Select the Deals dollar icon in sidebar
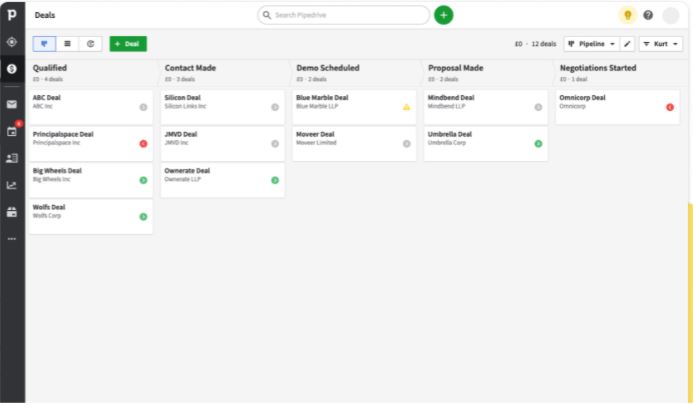693x415 pixels. 12,69
